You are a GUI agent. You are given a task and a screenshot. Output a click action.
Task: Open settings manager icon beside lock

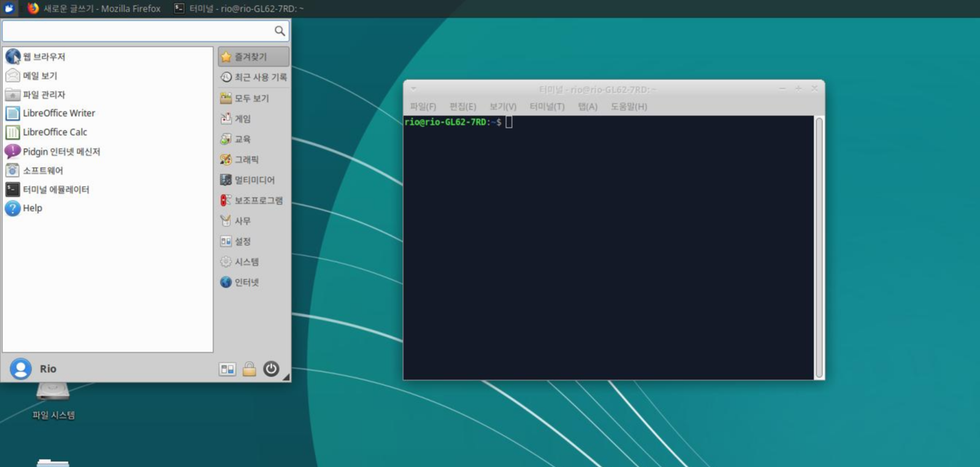pyautogui.click(x=227, y=369)
